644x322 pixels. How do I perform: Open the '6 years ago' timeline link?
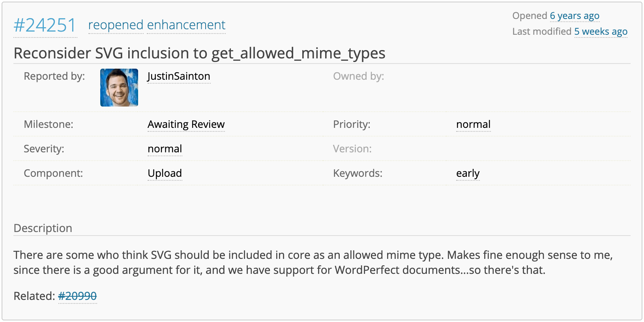(575, 16)
